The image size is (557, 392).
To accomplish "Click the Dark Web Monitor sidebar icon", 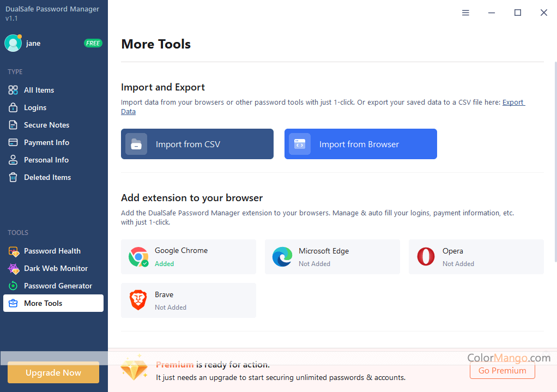I will coord(14,268).
